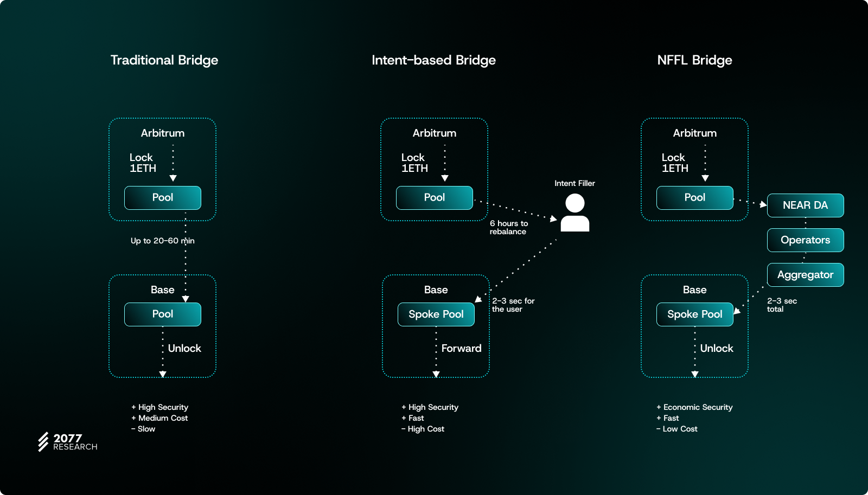This screenshot has width=868, height=495.
Task: Click the Intent-based Bridge heading
Action: 433,60
